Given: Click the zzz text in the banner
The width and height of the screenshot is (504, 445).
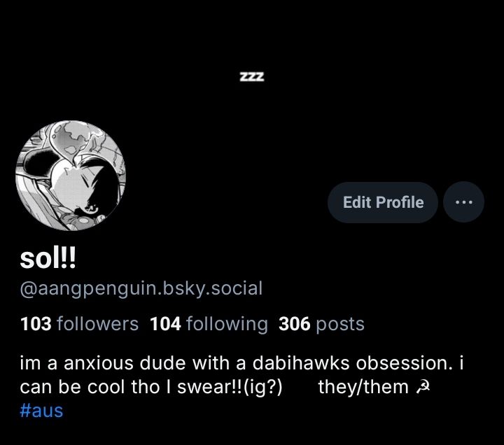Looking at the screenshot, I should pyautogui.click(x=252, y=76).
